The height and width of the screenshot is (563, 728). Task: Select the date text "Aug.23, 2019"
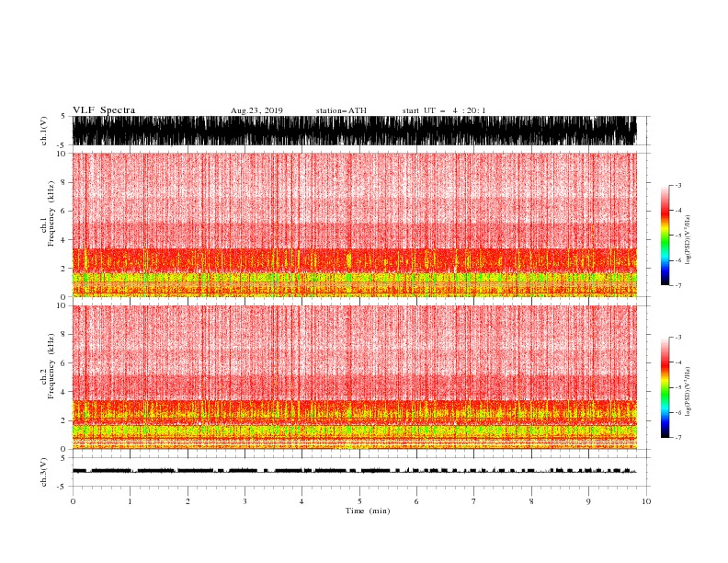point(256,111)
